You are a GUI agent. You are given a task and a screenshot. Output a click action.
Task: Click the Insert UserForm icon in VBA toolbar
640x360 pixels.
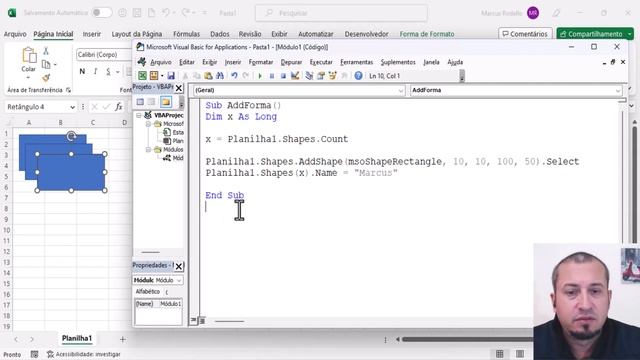pyautogui.click(x=154, y=76)
